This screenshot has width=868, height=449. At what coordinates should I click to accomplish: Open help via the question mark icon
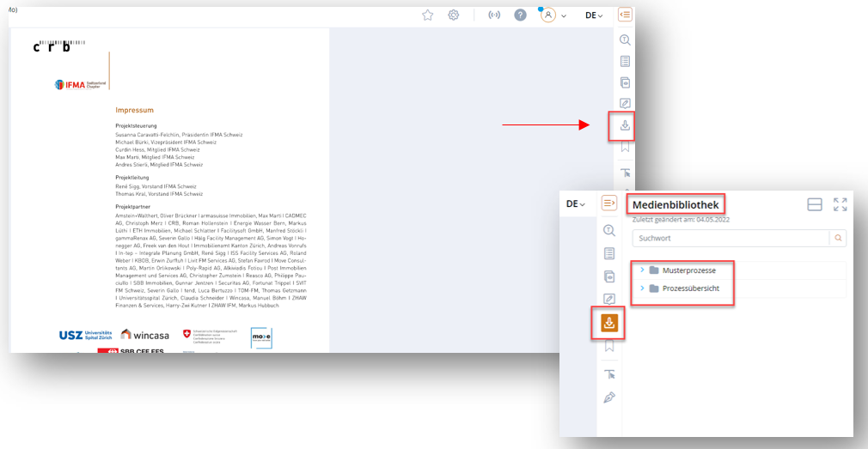[520, 15]
